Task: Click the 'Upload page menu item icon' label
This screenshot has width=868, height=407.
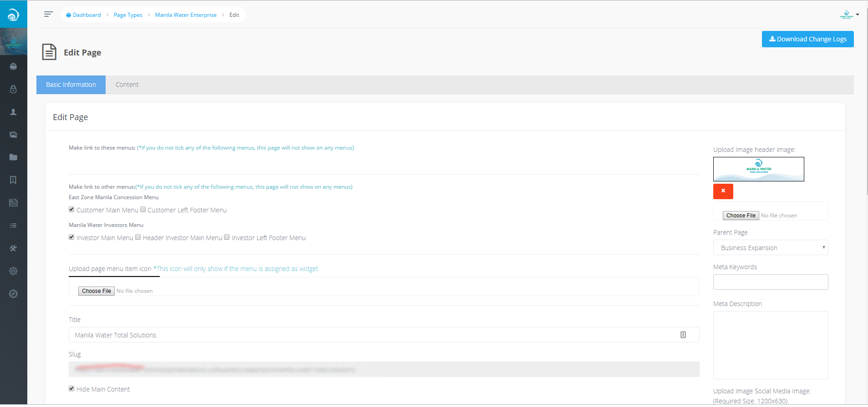Action: pos(110,269)
